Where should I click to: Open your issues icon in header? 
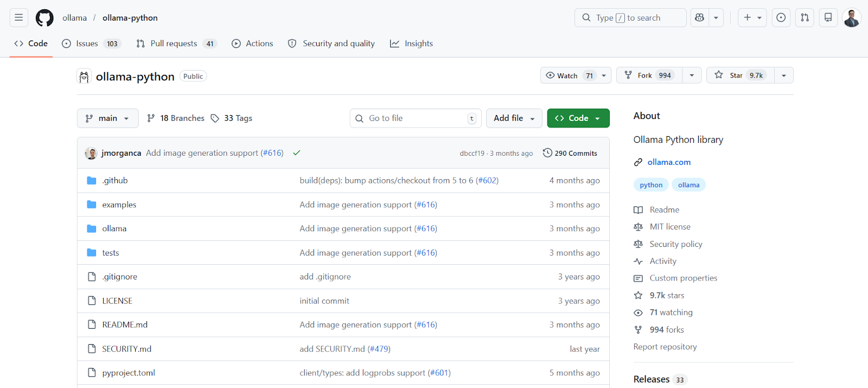[781, 18]
